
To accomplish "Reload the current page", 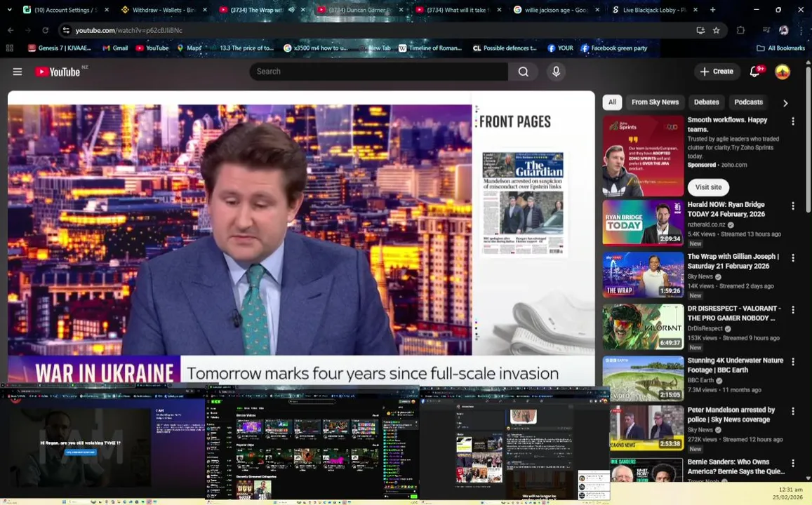I will point(46,30).
